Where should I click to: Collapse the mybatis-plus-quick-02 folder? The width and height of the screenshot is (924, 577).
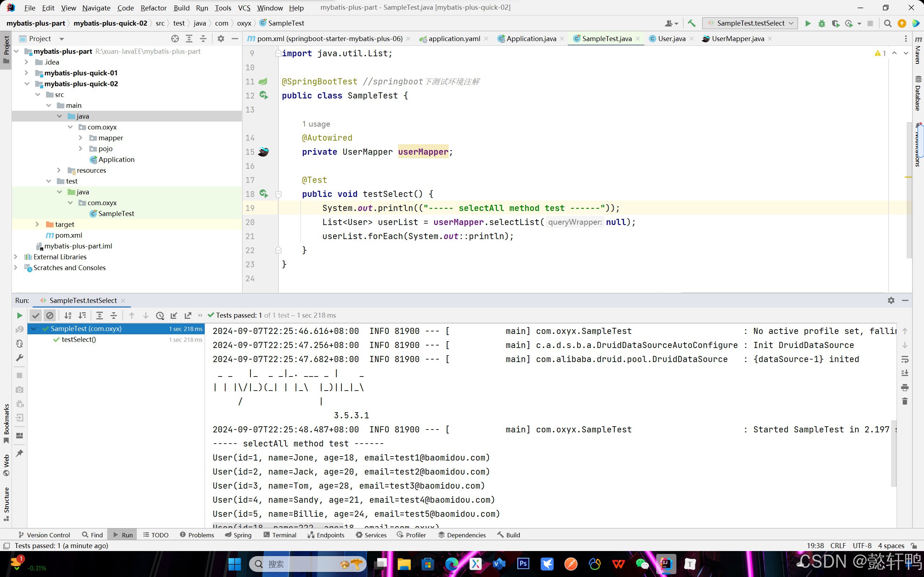27,84
